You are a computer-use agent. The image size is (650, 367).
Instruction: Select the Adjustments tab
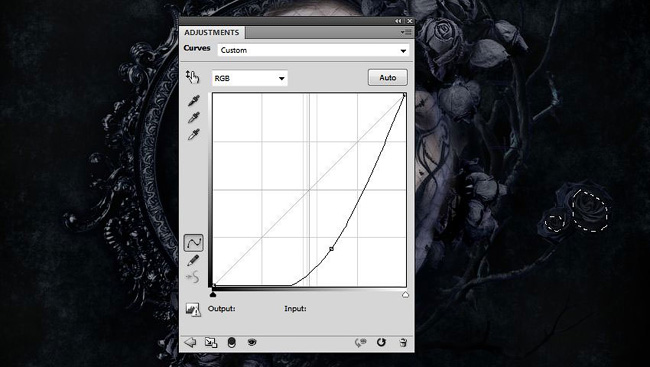212,32
